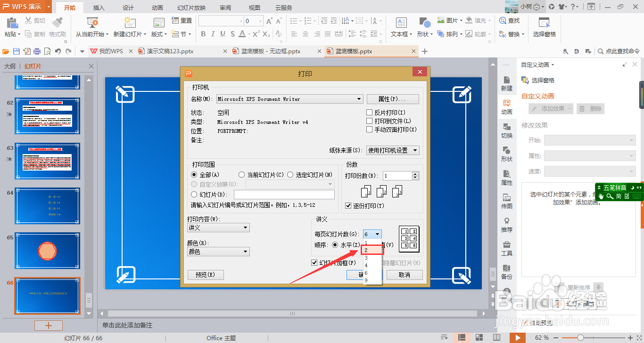The height and width of the screenshot is (343, 644).
Task: Click the zoom slider handle in status bar
Action: point(580,338)
